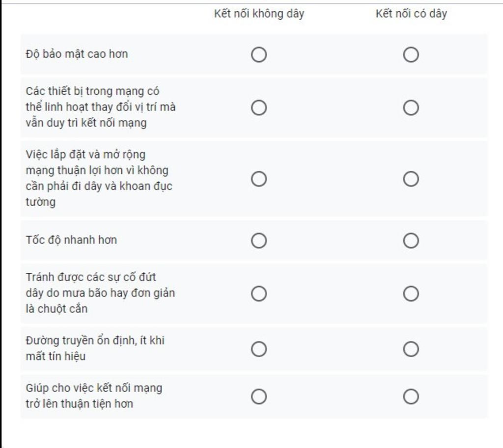Select 'Kết nối không dây' for 'Độ bảo mật cao hơn'
Image resolution: width=503 pixels, height=448 pixels.
(259, 54)
